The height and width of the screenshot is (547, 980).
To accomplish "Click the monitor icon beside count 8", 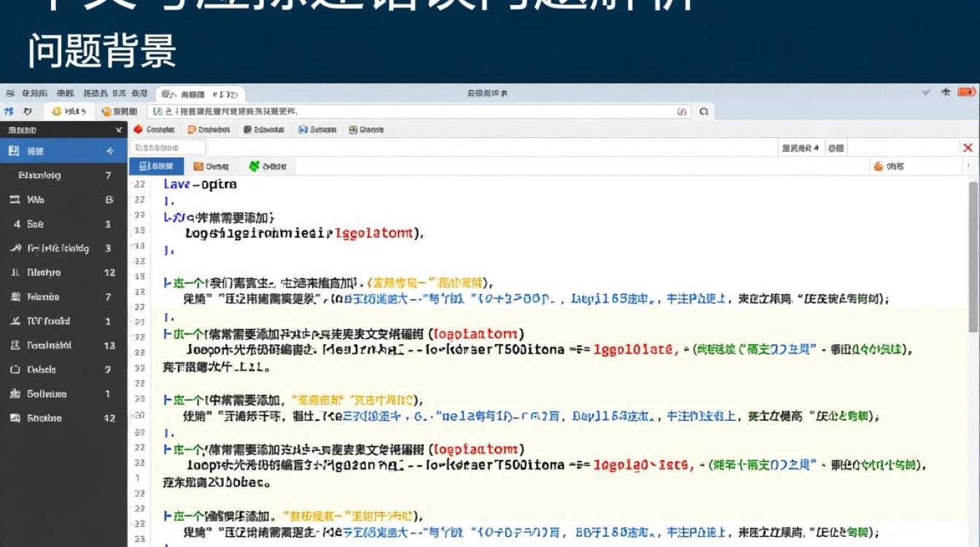I will (14, 199).
